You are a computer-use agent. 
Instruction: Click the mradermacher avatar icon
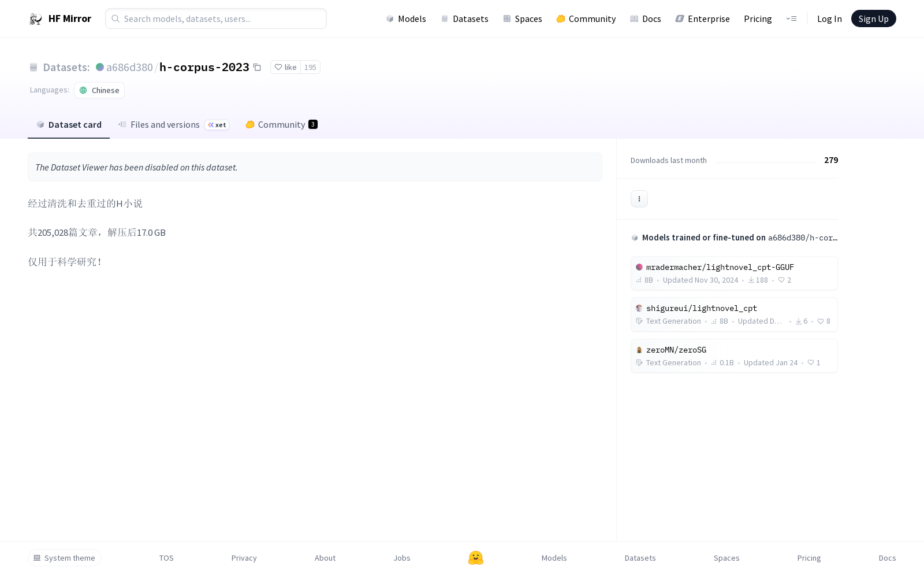(x=639, y=267)
